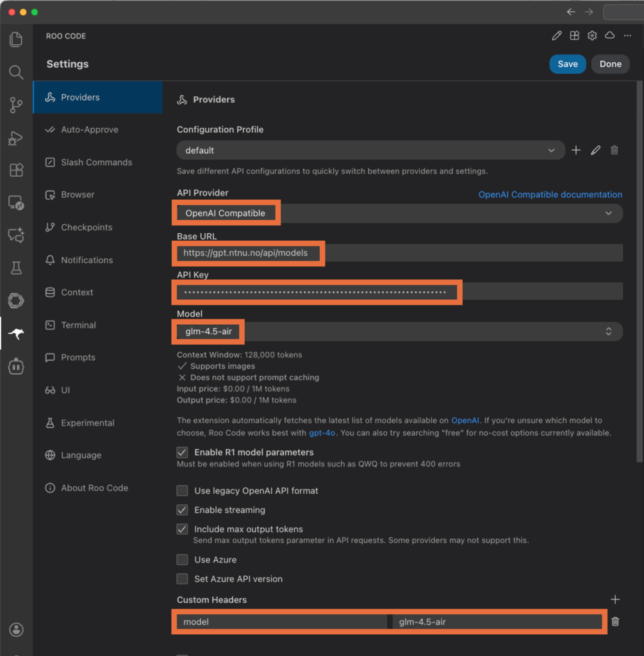Rename the default configuration profile
644x656 pixels.
click(x=596, y=150)
